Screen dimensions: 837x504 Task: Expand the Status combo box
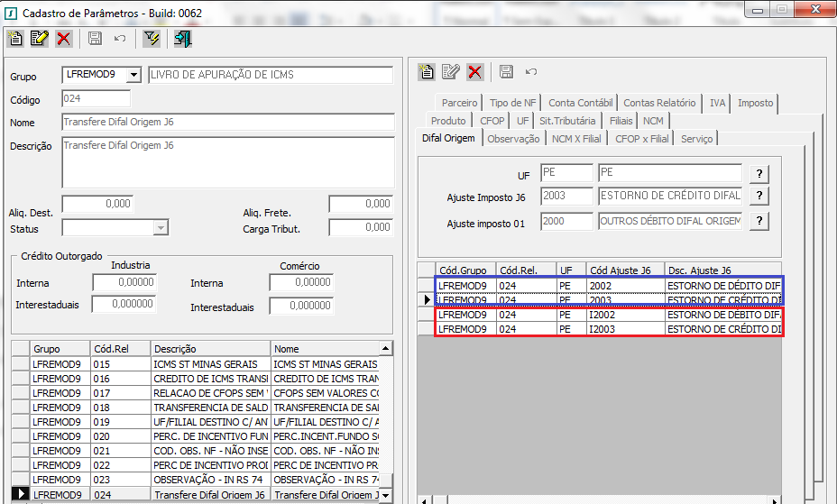[x=161, y=228]
